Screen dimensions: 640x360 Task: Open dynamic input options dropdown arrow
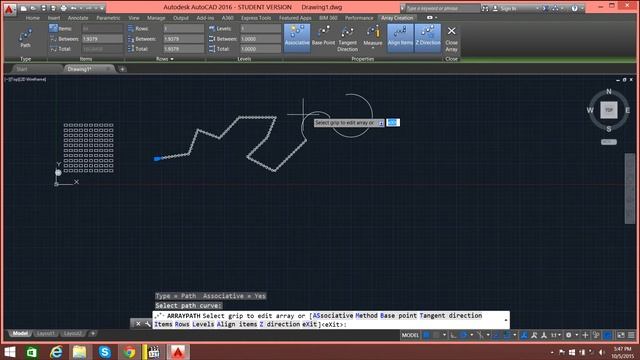pos(381,123)
